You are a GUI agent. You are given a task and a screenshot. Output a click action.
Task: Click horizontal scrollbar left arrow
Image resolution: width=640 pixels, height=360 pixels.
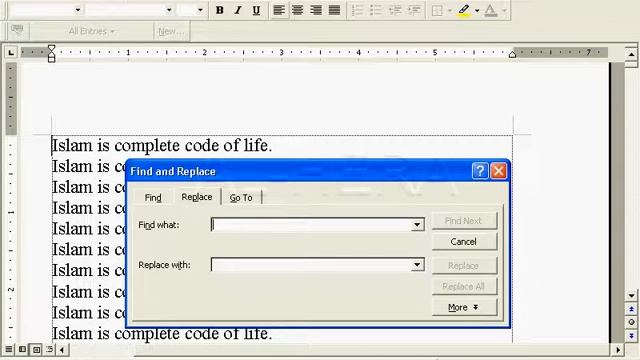(x=62, y=350)
